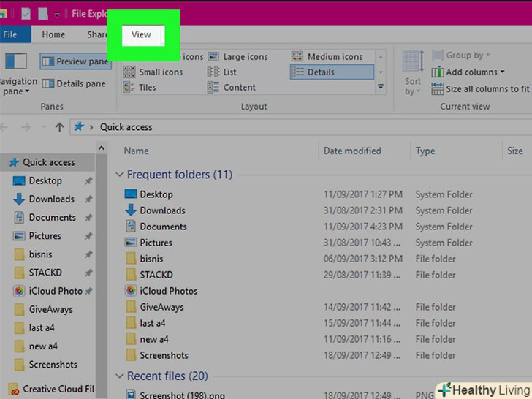
Task: Select Pictures in the navigation pane
Action: click(45, 235)
